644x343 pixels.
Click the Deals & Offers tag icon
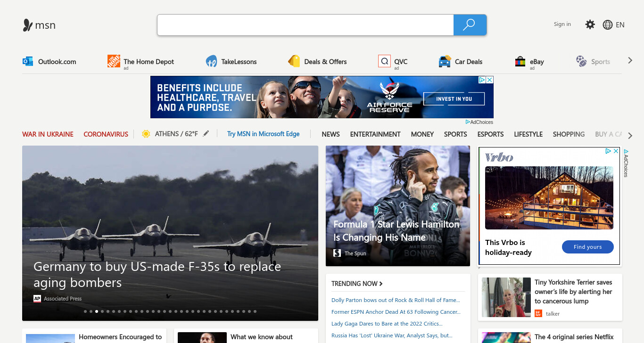pos(294,61)
